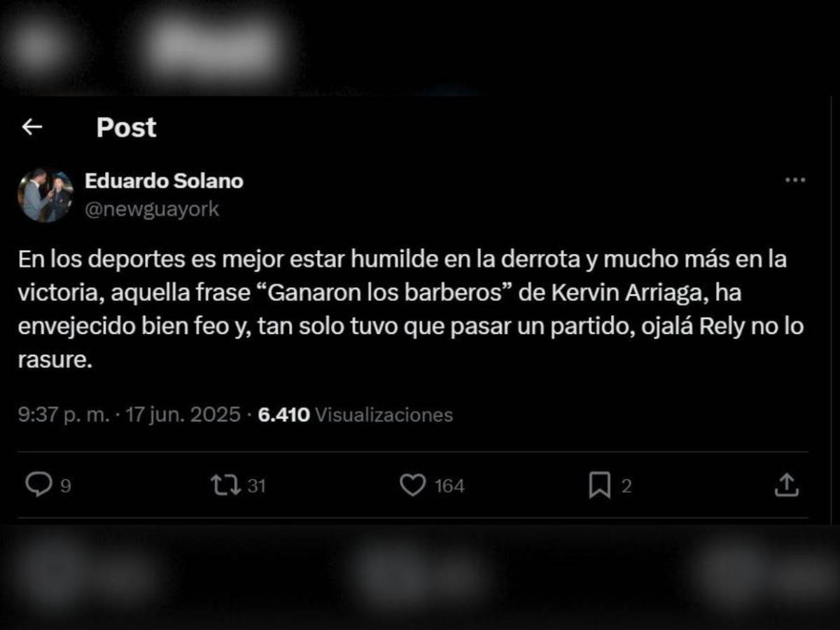Bookmark the post with the bookmark icon
The width and height of the screenshot is (840, 630).
(599, 485)
